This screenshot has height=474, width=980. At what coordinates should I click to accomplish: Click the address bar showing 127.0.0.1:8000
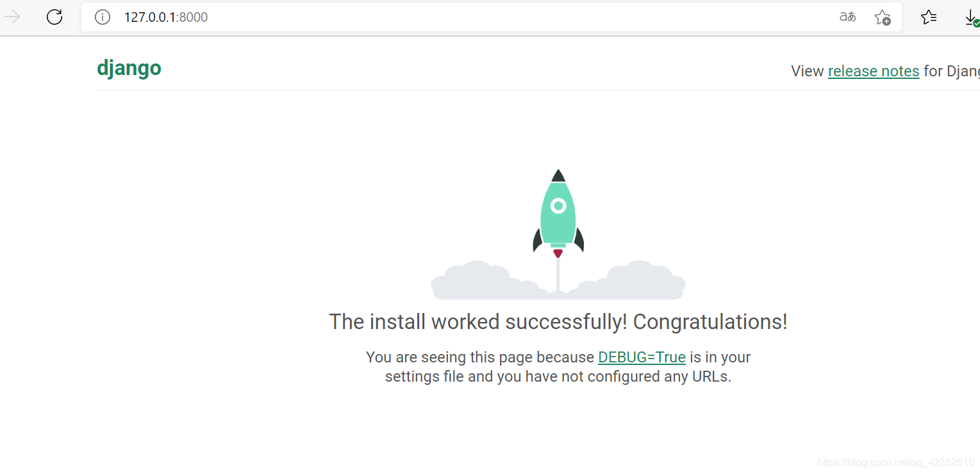coord(491,17)
